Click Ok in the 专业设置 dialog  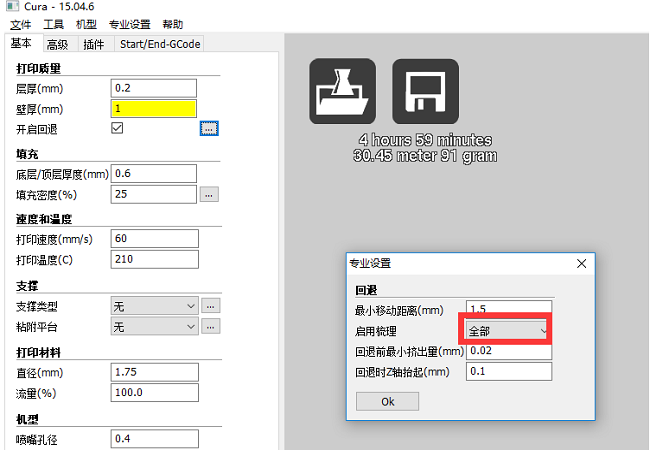click(x=387, y=402)
